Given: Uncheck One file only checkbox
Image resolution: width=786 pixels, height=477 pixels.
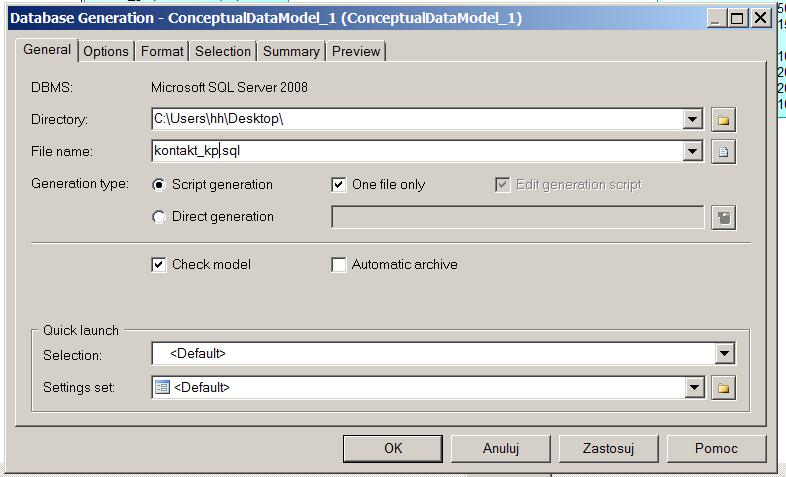Looking at the screenshot, I should [x=339, y=185].
